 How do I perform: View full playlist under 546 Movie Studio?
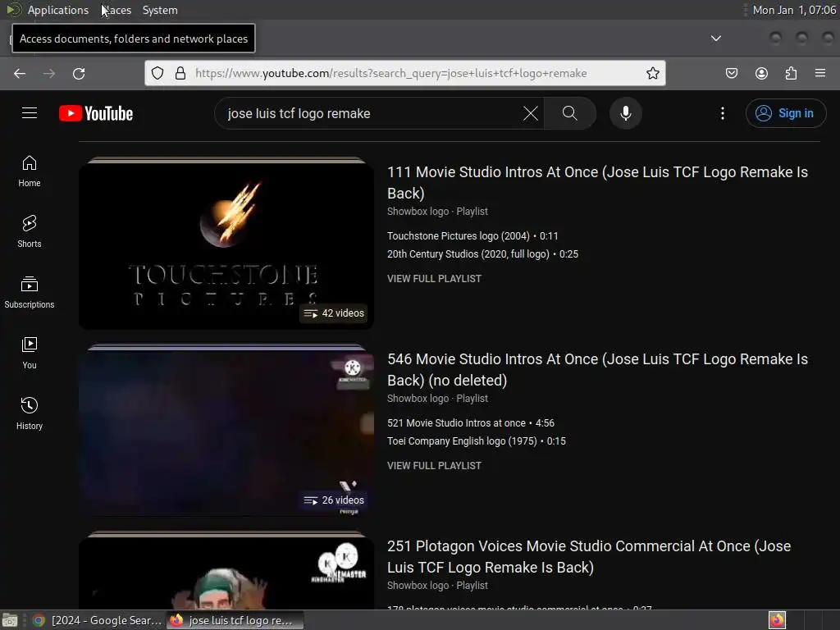tap(435, 466)
